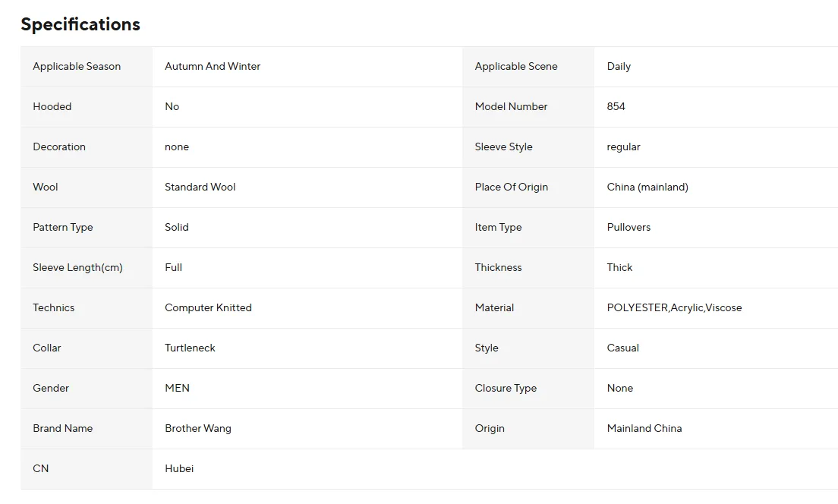Select the Hubei CN value
The height and width of the screenshot is (504, 838).
tap(179, 469)
